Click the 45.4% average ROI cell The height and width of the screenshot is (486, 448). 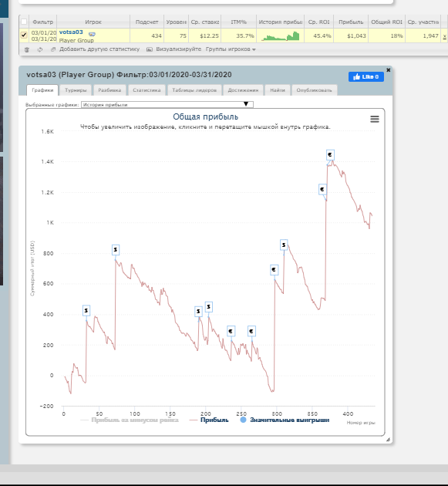319,35
